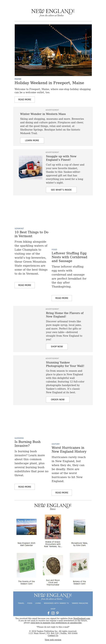Viewport: 106px width, 644px height.
Task: Select the Yankee Magazine footer menu item
Action: coord(80,603)
